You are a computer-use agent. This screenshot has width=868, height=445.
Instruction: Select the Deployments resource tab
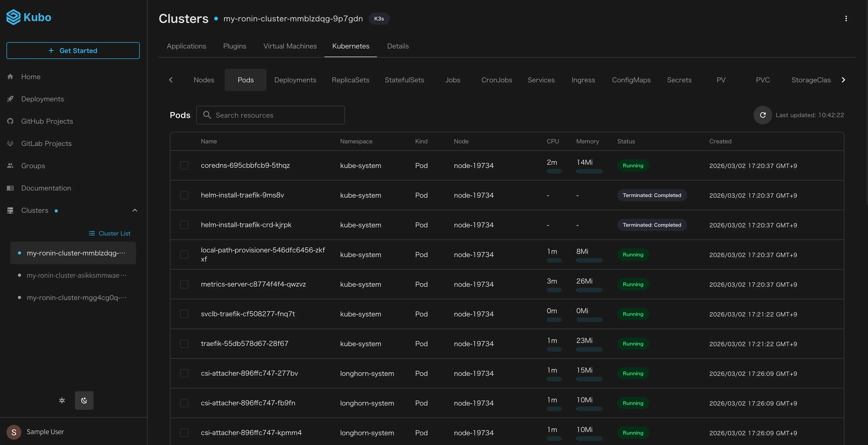pos(295,80)
